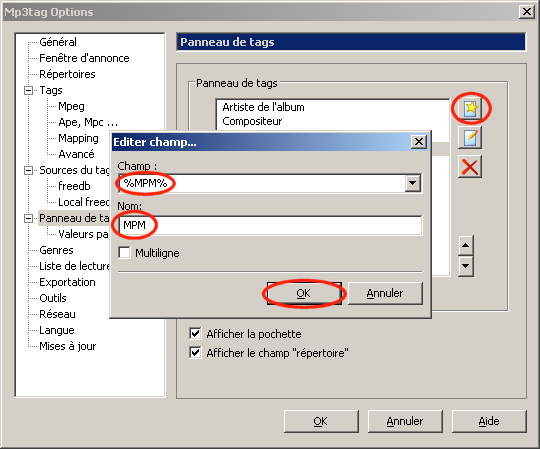Click the Nom text field
This screenshot has height=449, width=540.
tap(270, 225)
